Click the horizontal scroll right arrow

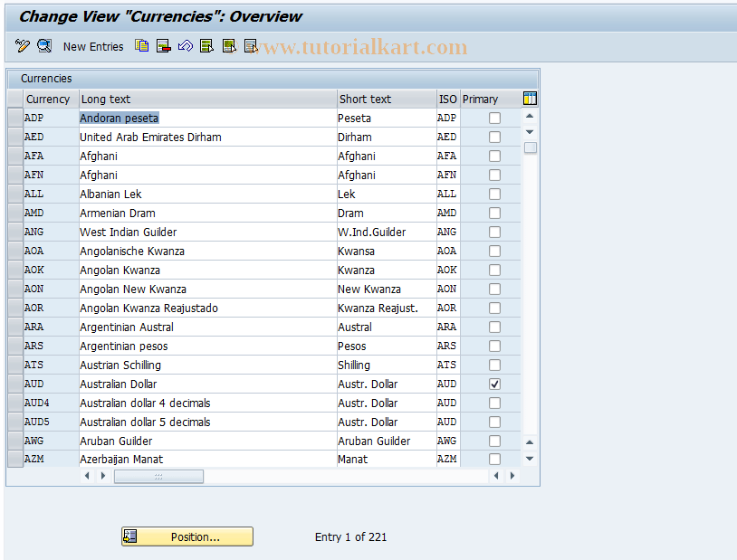[511, 475]
